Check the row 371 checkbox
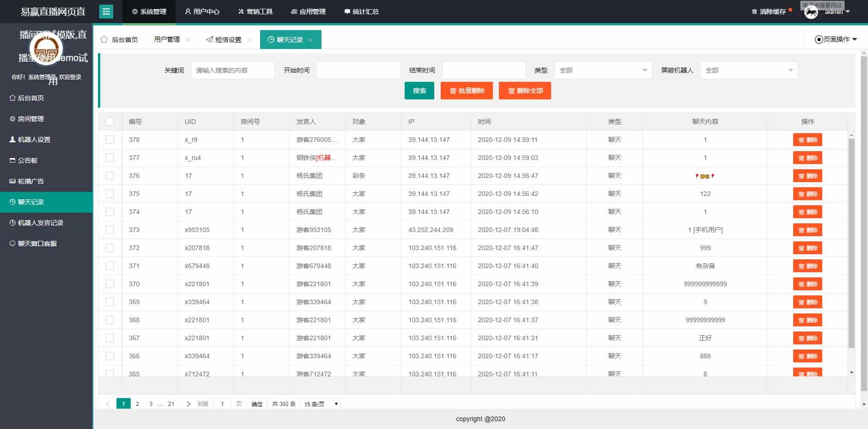 [x=110, y=266]
